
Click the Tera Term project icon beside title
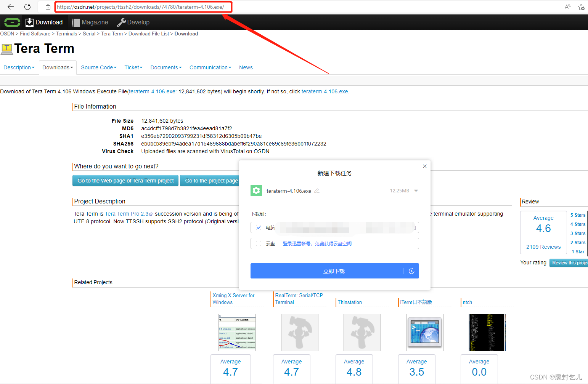click(7, 48)
